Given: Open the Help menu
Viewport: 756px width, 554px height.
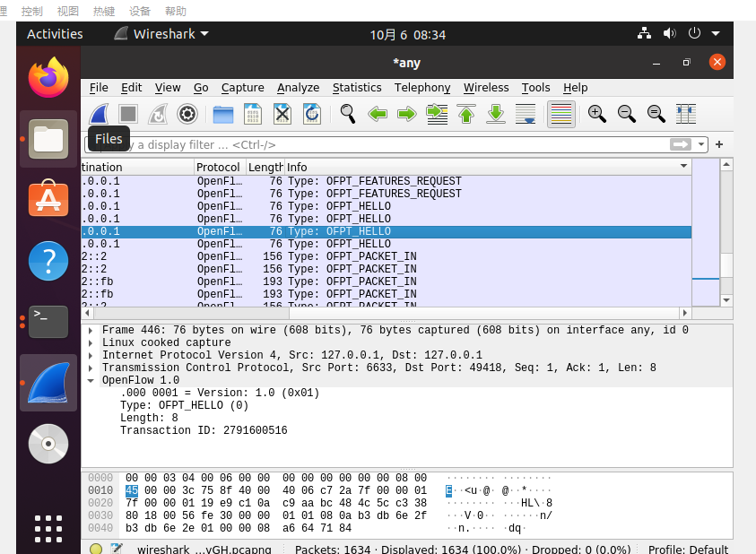Looking at the screenshot, I should point(575,88).
